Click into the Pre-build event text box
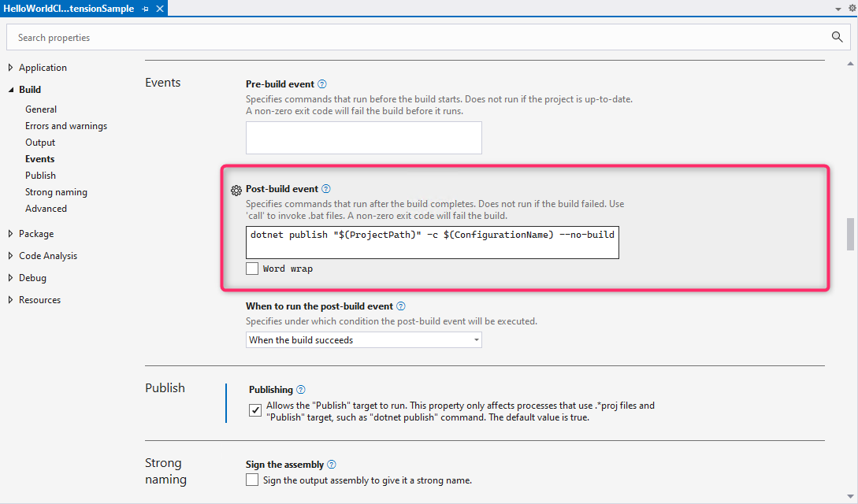Viewport: 858px width, 504px height. pos(364,138)
